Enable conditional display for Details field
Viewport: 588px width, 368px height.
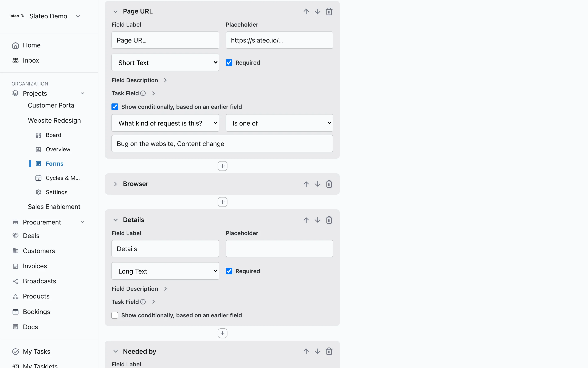(x=115, y=315)
